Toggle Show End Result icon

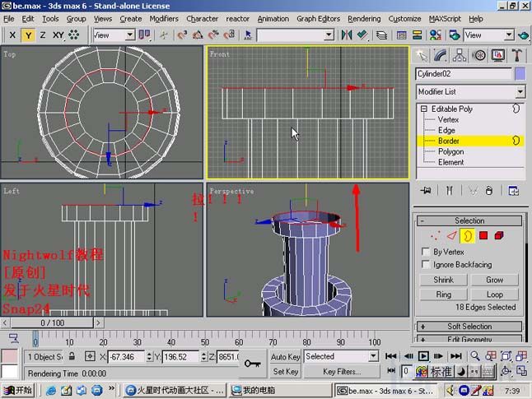pos(449,191)
